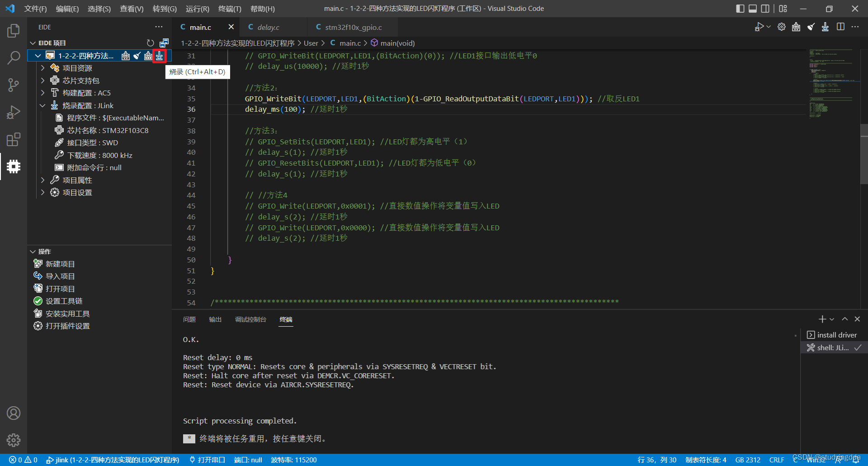
Task: Click the build icon on project row
Action: point(126,56)
